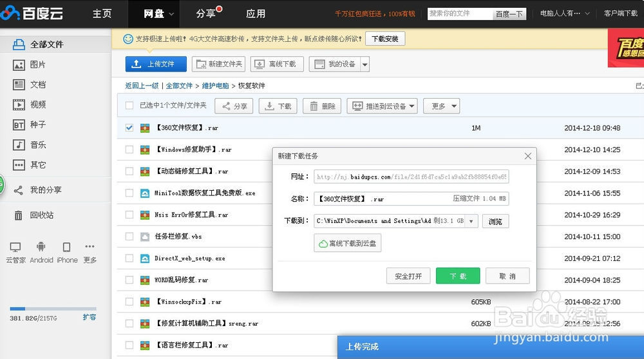Open the 推送到云设备 dropdown
Screen dimensions: 644x359
coord(383,106)
